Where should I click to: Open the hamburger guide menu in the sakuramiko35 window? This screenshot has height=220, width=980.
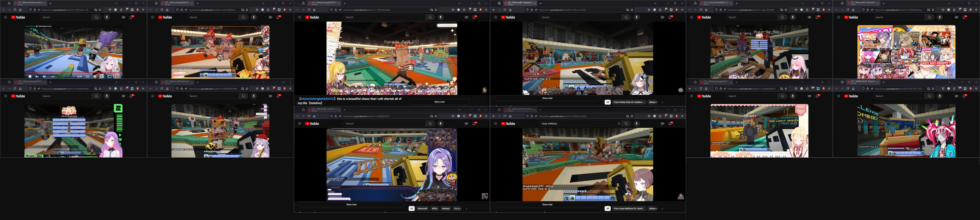pyautogui.click(x=153, y=17)
